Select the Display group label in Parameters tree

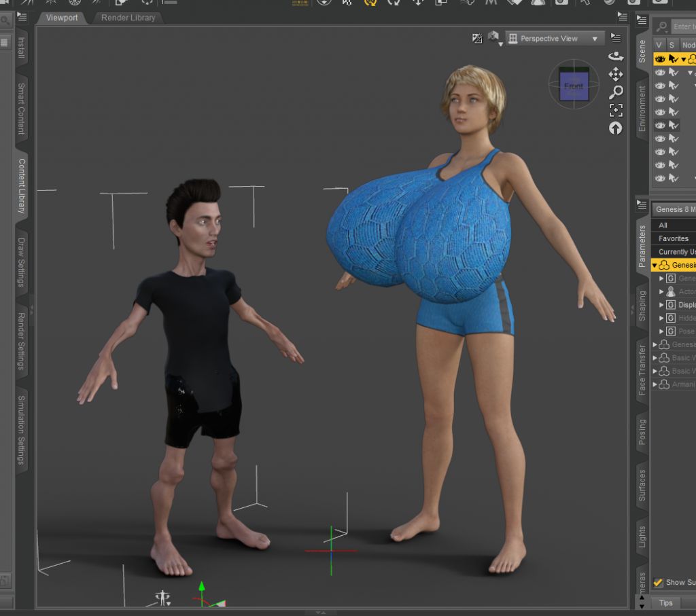coord(686,305)
